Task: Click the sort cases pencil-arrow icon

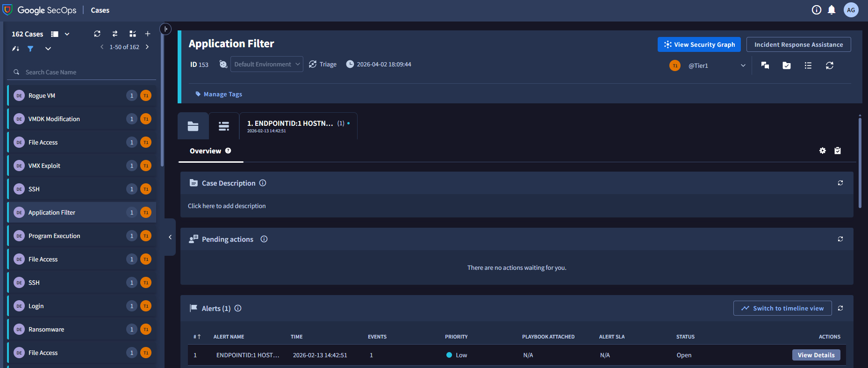Action: 15,49
